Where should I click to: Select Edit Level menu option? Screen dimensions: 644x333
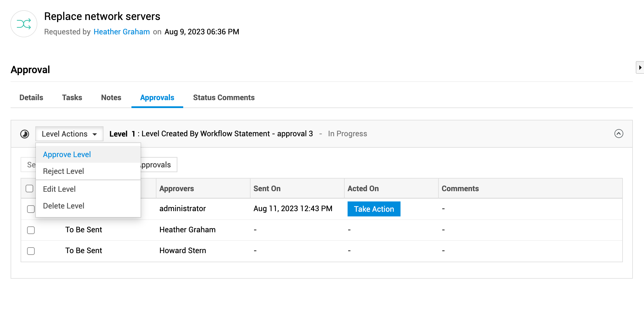59,189
